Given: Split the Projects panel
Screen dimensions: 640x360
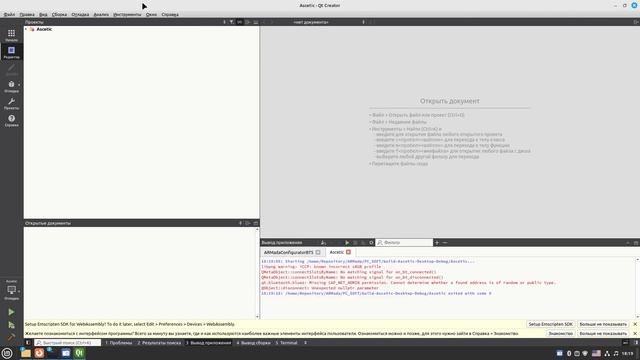Looking at the screenshot, I should (248, 22).
